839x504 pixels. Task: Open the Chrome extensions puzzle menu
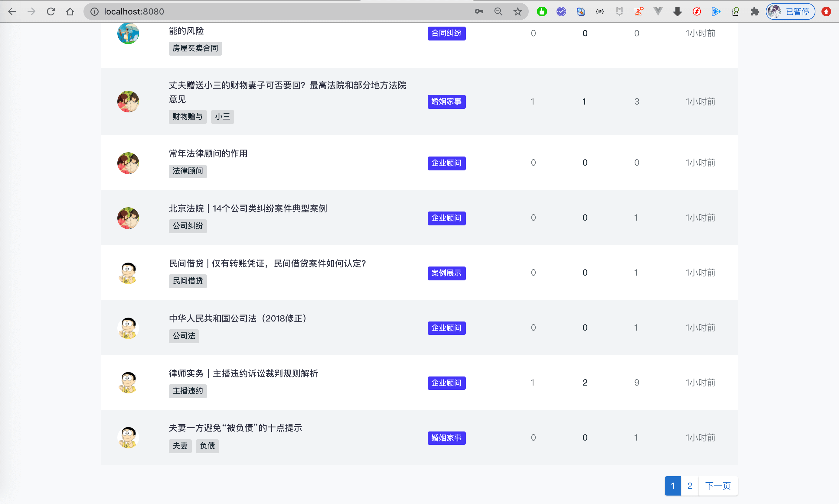coord(755,11)
